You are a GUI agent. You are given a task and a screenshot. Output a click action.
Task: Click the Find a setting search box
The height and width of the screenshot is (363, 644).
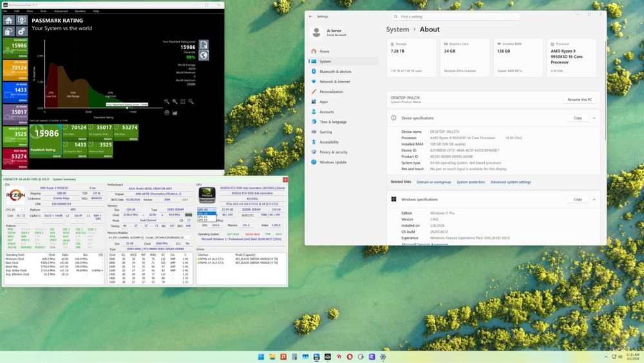[455, 17]
